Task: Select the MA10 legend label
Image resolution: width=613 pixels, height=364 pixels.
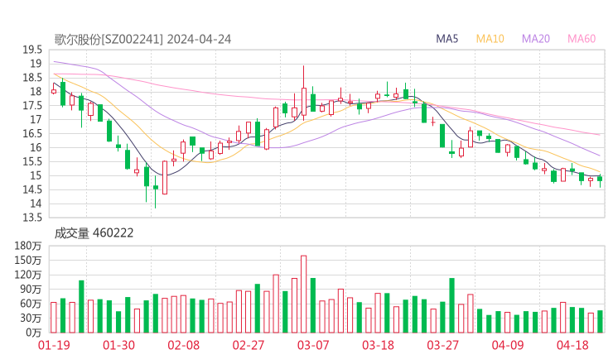Action: (490, 39)
